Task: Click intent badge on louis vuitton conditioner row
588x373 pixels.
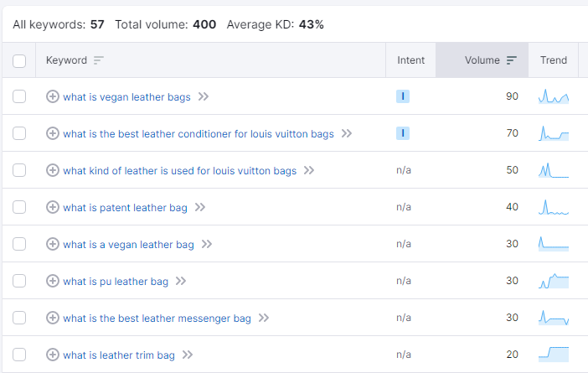Action: tap(403, 133)
